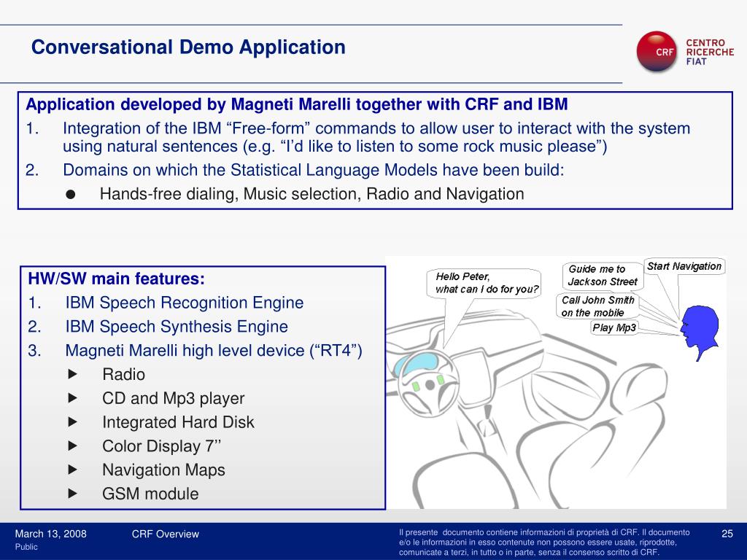
Task: Click the blue head silhouette icon
Action: pyautogui.click(x=700, y=332)
